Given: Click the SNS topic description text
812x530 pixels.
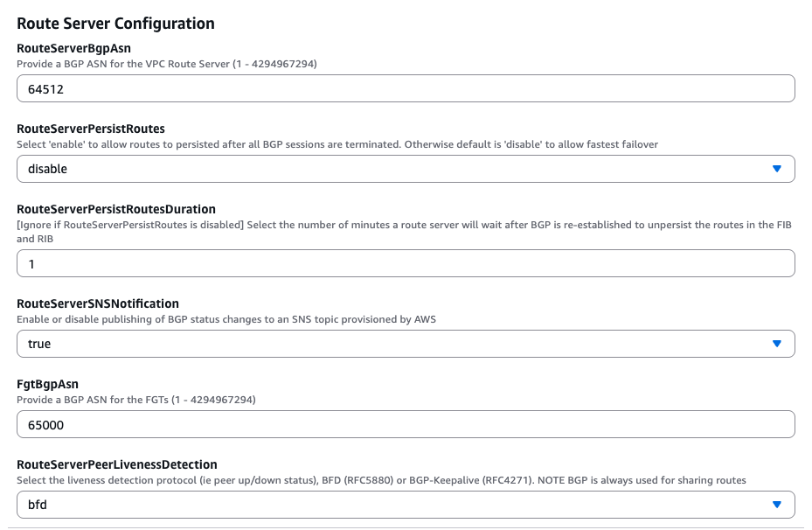Looking at the screenshot, I should (226, 319).
